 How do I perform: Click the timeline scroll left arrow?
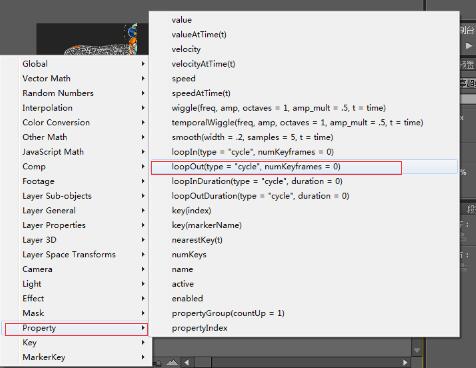point(187,362)
